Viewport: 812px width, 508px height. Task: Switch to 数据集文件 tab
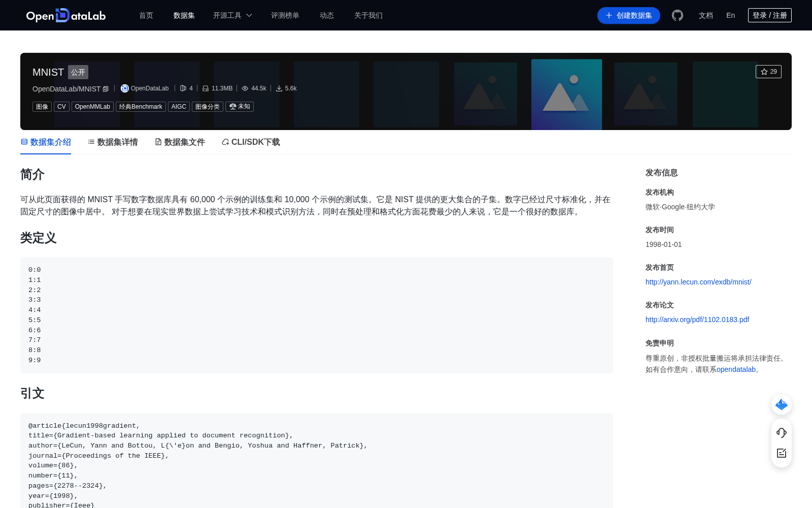(x=180, y=142)
